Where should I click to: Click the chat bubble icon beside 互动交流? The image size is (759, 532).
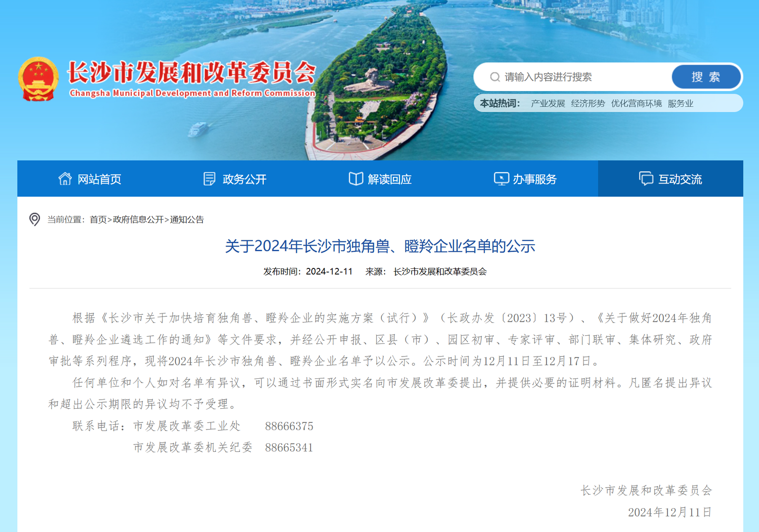(x=646, y=179)
